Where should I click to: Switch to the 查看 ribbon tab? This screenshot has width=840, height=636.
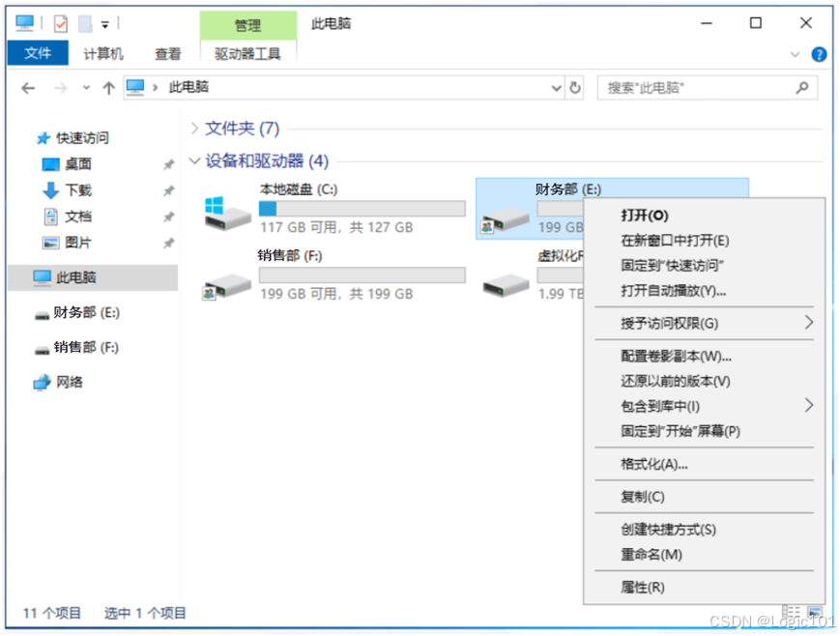(x=167, y=53)
